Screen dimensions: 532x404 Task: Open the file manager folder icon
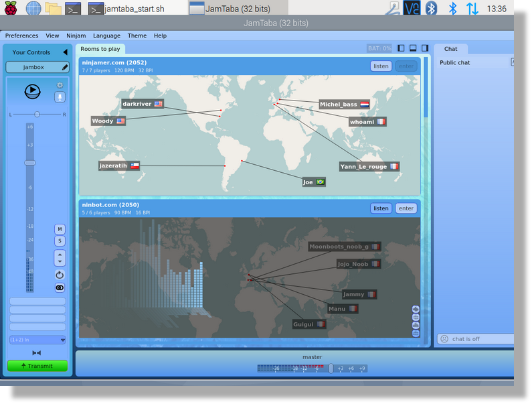click(54, 8)
